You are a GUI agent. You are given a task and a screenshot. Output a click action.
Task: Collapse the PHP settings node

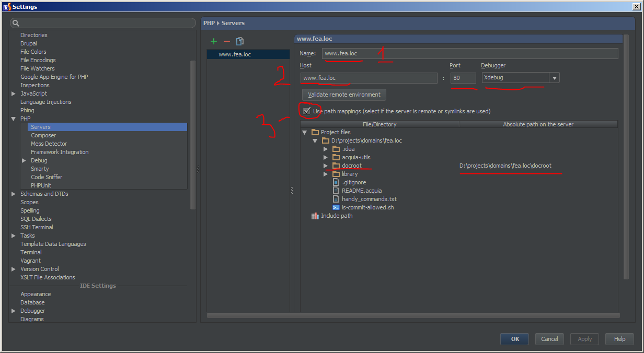click(14, 119)
